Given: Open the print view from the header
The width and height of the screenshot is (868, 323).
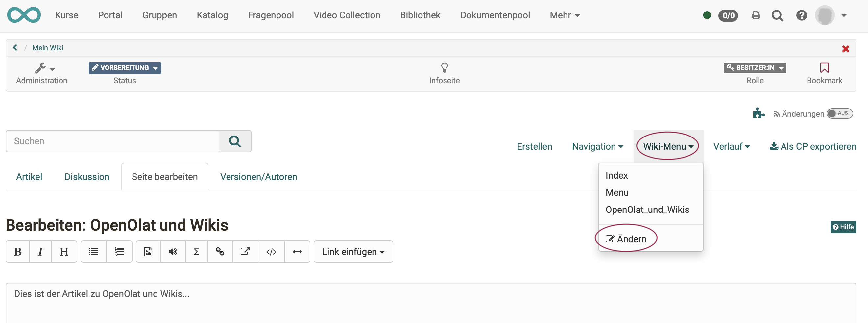Looking at the screenshot, I should (756, 15).
